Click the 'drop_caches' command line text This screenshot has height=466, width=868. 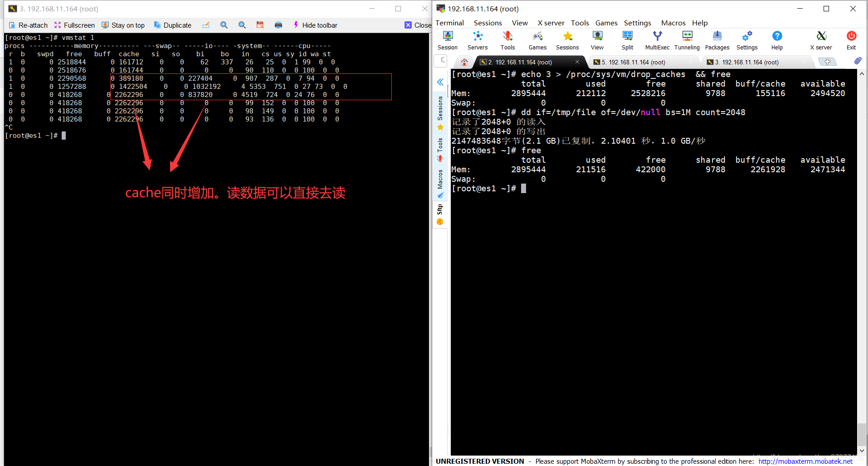coord(625,74)
